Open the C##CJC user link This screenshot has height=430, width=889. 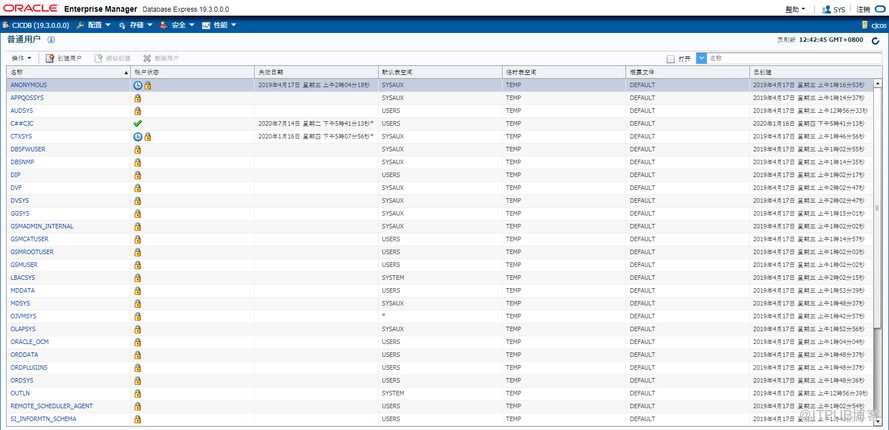pos(21,124)
